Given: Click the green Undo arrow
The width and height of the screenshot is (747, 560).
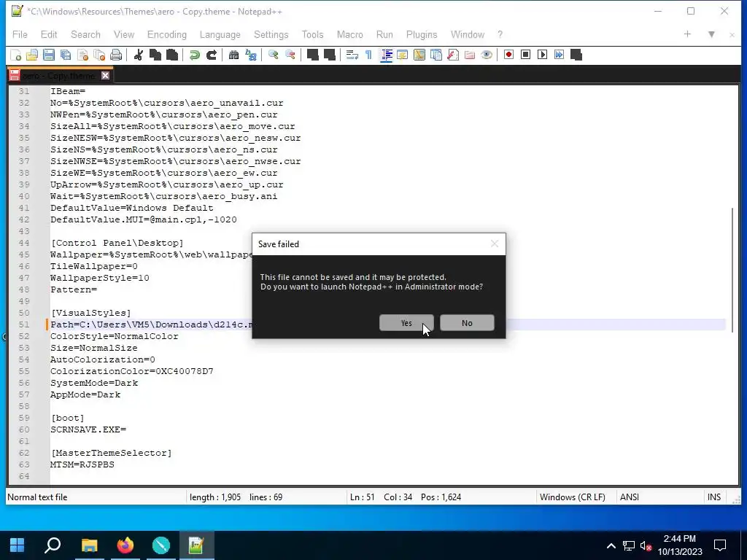Looking at the screenshot, I should pyautogui.click(x=194, y=55).
